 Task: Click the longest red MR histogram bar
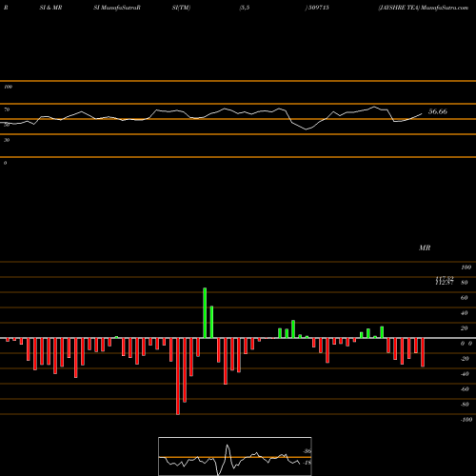coord(178,376)
